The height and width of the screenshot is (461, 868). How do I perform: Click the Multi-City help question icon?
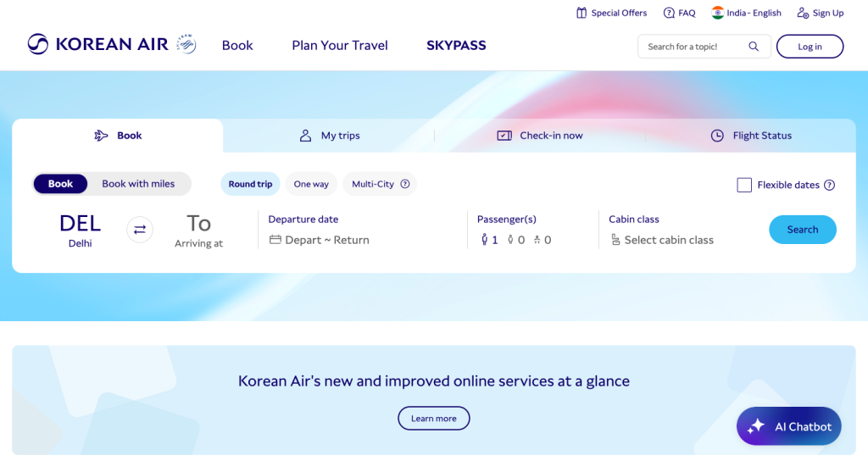tap(405, 184)
